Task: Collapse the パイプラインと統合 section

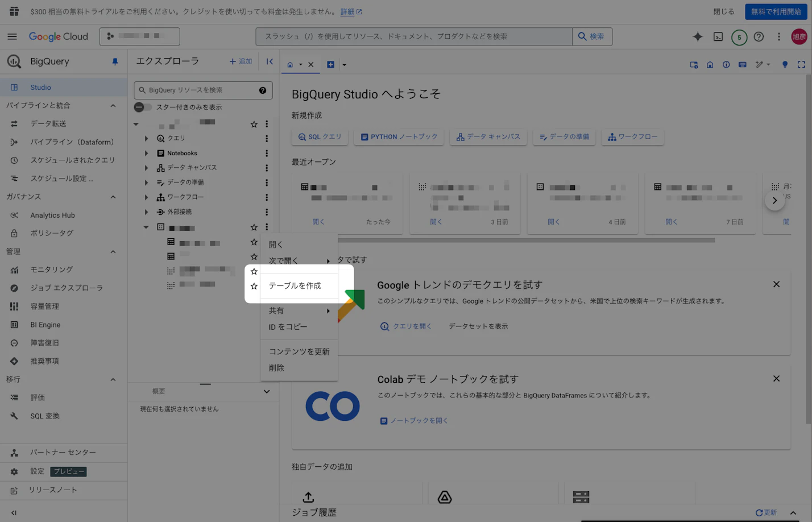Action: click(113, 105)
